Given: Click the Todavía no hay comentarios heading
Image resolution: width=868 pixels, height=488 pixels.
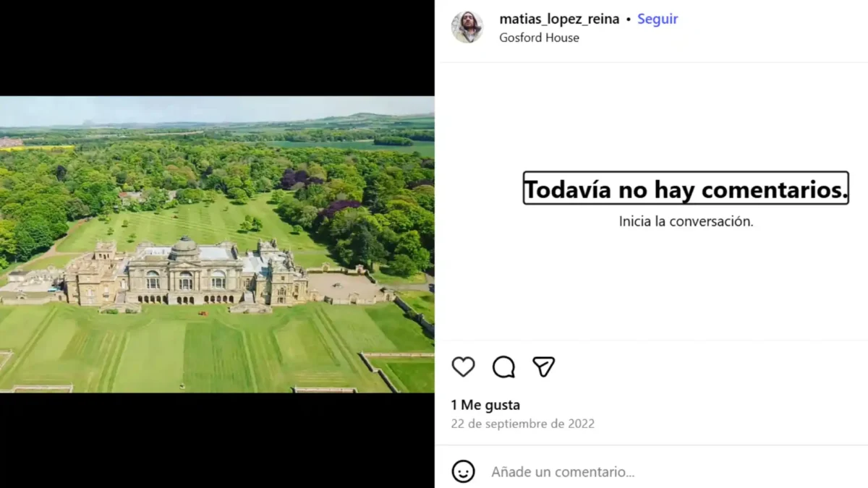Looking at the screenshot, I should click(686, 189).
